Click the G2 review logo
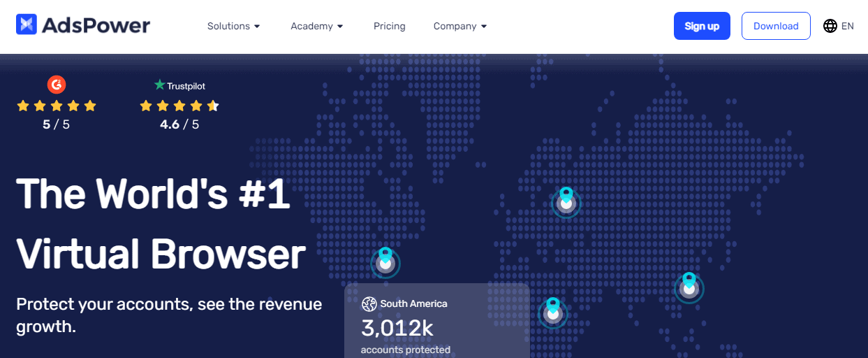The image size is (868, 358). (x=57, y=85)
